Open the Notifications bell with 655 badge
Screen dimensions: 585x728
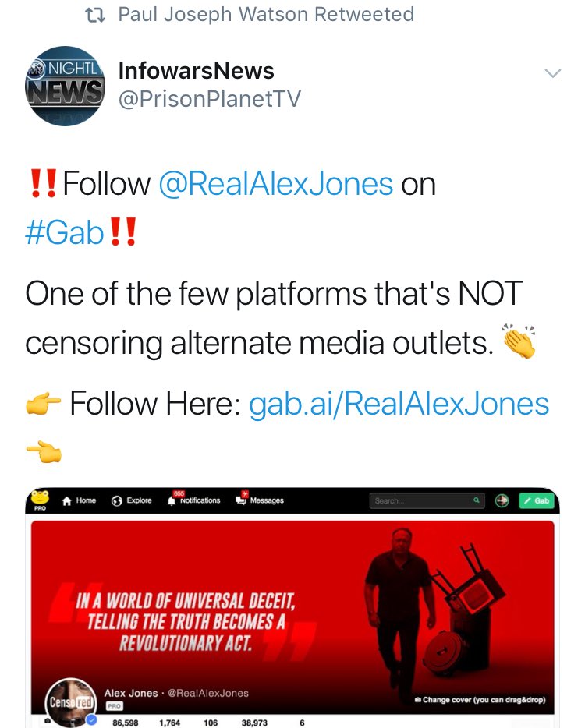coord(193,499)
